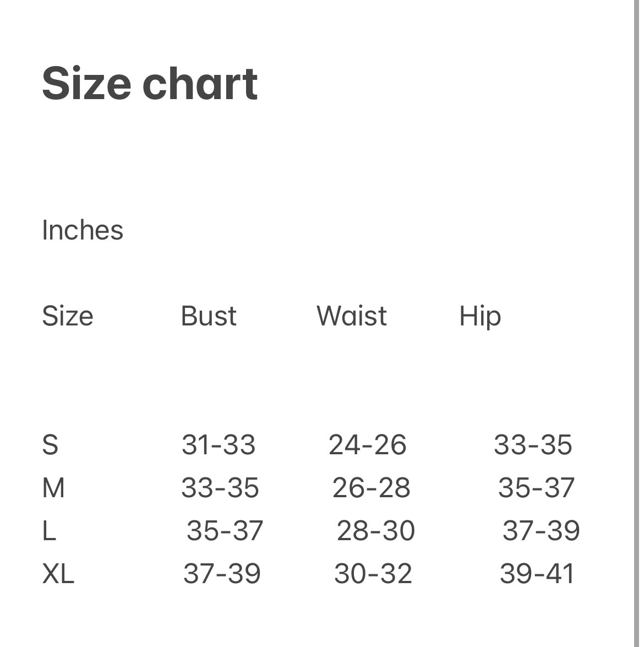This screenshot has height=647, width=644.
Task: Select hip measurement 33-35 in S row
Action: 533,445
